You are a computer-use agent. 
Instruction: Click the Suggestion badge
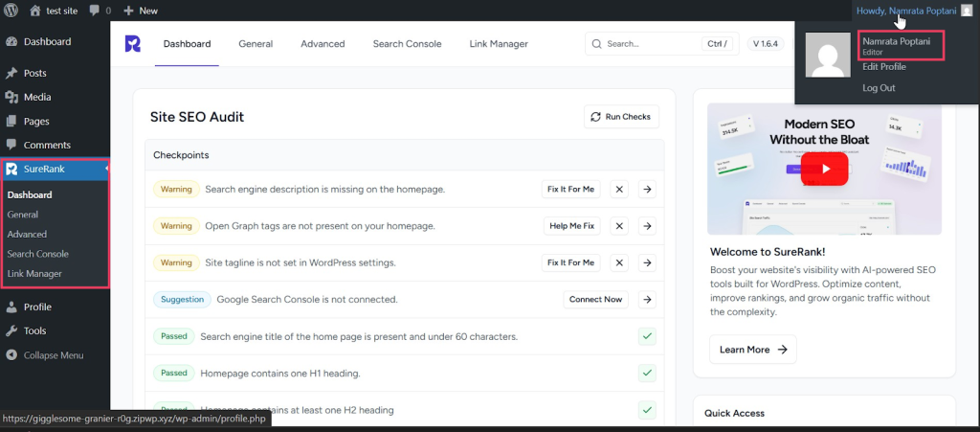click(x=183, y=300)
